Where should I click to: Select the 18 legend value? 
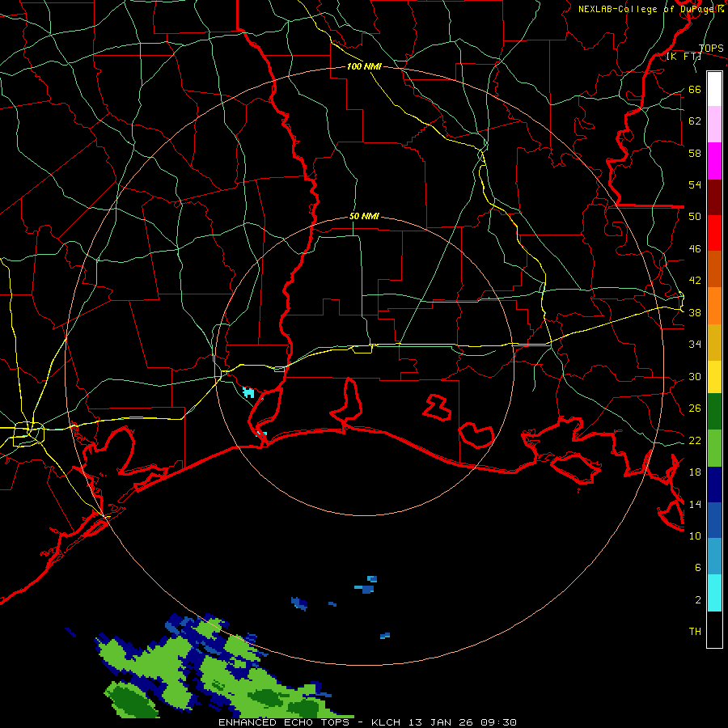coord(695,472)
